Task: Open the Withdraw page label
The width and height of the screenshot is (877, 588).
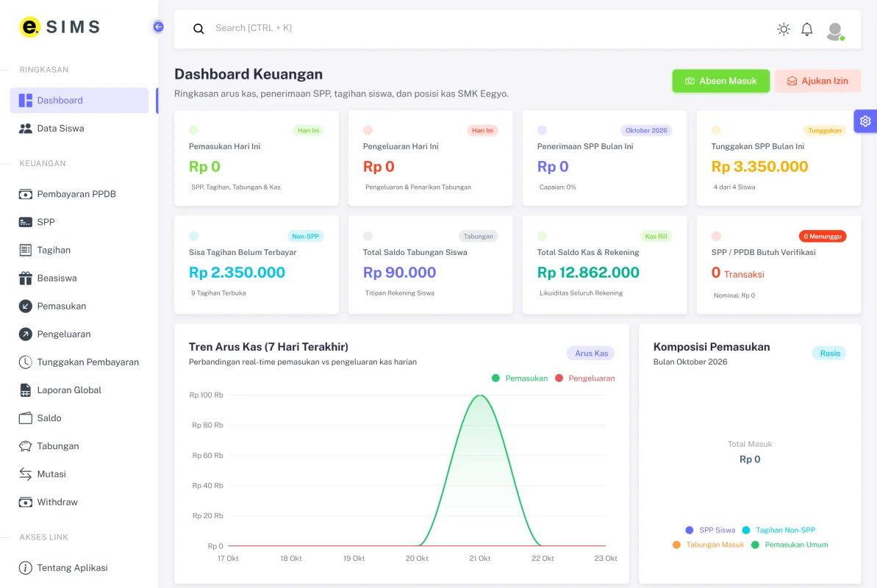Action: pyautogui.click(x=57, y=502)
